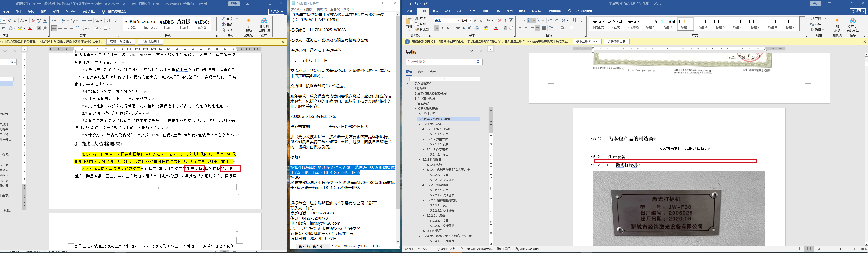The width and height of the screenshot is (868, 253).
Task: Click 获取正版 Office button in left Word
Action: (x=121, y=42)
